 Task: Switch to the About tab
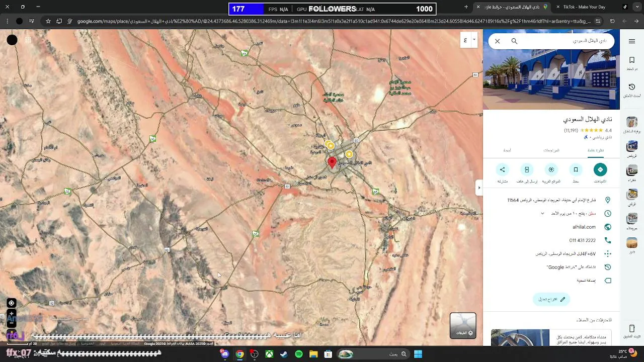(507, 150)
